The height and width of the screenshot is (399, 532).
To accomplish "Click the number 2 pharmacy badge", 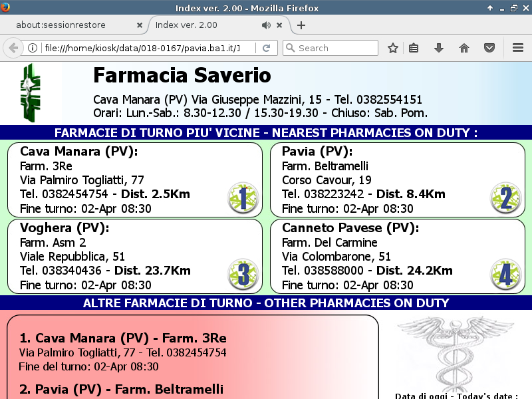I will pyautogui.click(x=505, y=198).
